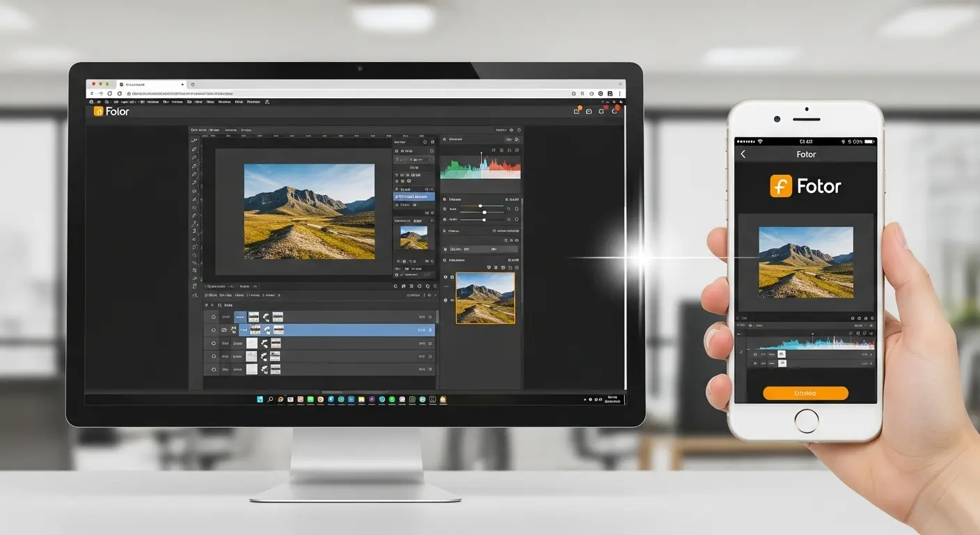Screen dimensions: 980x535
Task: Select the topmost tool in the left toolbar
Action: [x=196, y=141]
